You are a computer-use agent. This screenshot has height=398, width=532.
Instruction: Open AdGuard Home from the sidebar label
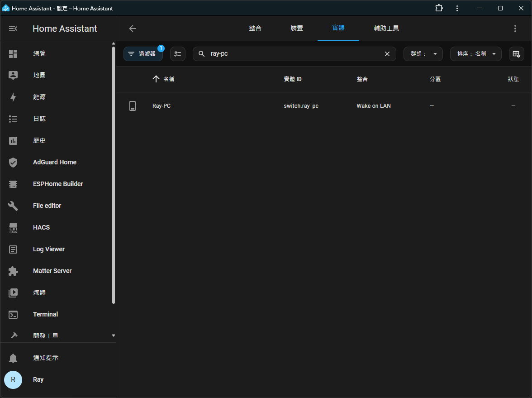(x=55, y=162)
